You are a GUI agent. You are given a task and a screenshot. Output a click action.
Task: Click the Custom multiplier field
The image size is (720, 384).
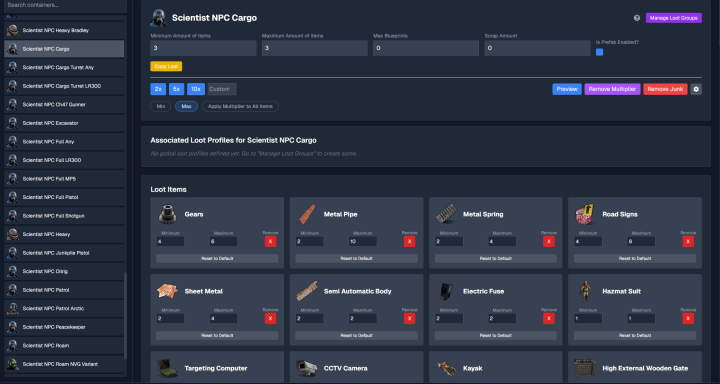pyautogui.click(x=222, y=89)
